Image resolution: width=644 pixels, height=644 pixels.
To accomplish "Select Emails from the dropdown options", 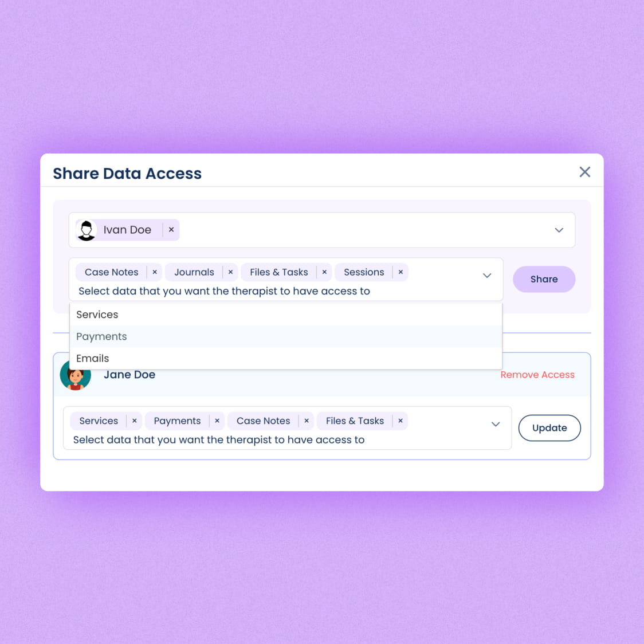I will point(92,358).
